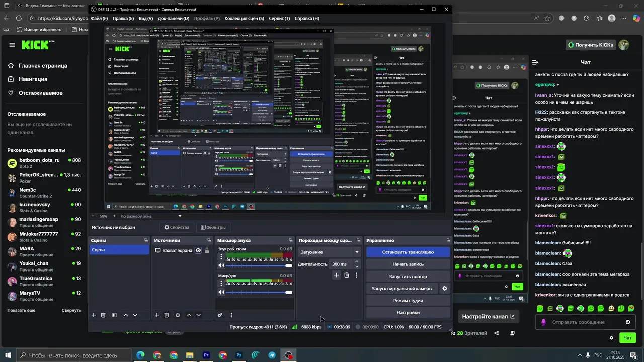The image size is (644, 362).
Task: Toggle visibility of Захват экрана source
Action: click(x=198, y=250)
